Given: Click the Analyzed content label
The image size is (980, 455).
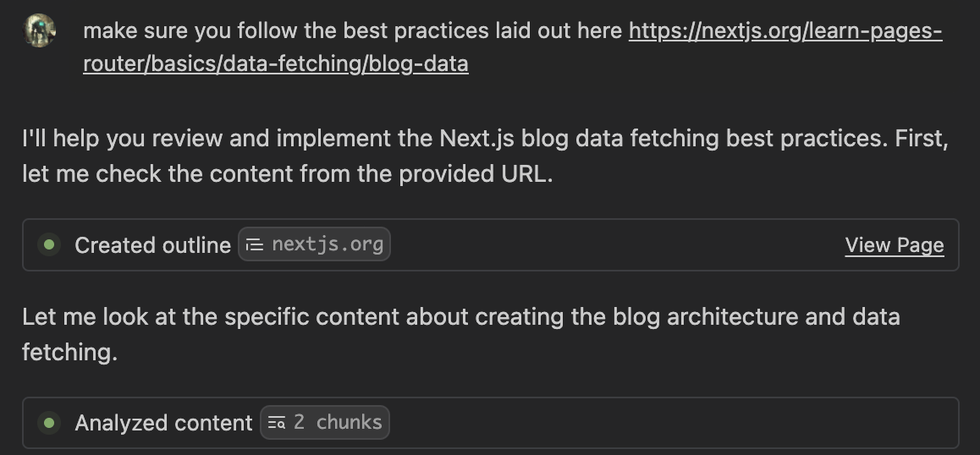Looking at the screenshot, I should [163, 423].
